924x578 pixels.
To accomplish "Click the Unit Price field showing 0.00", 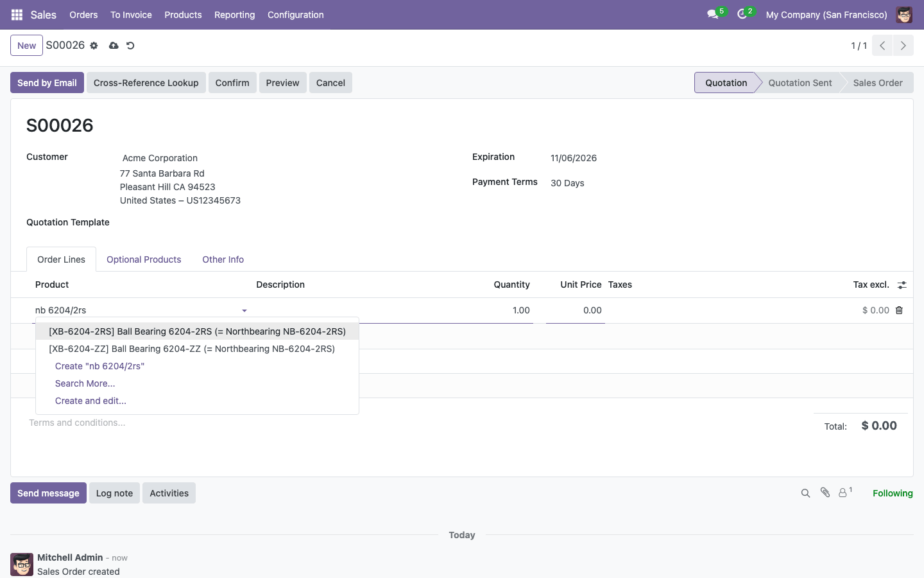I will (575, 310).
